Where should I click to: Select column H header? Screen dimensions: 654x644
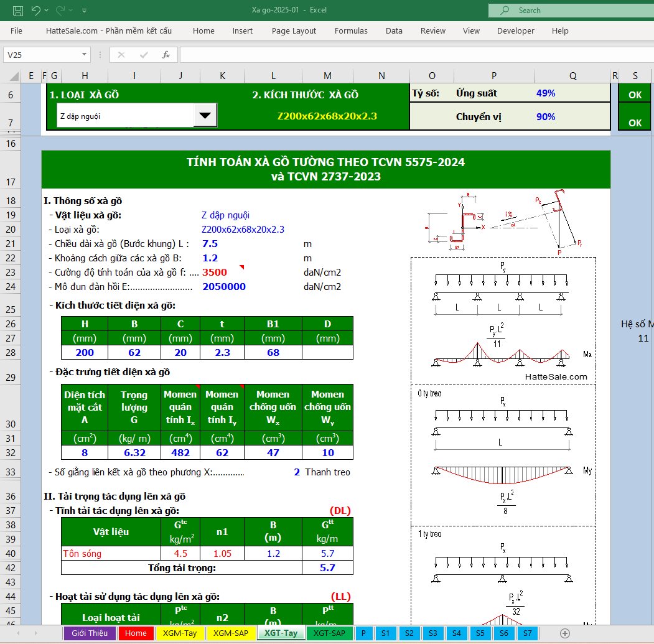tap(85, 76)
